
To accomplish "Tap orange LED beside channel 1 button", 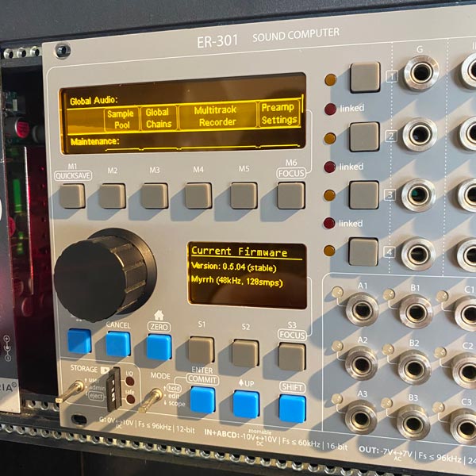I will [330, 79].
